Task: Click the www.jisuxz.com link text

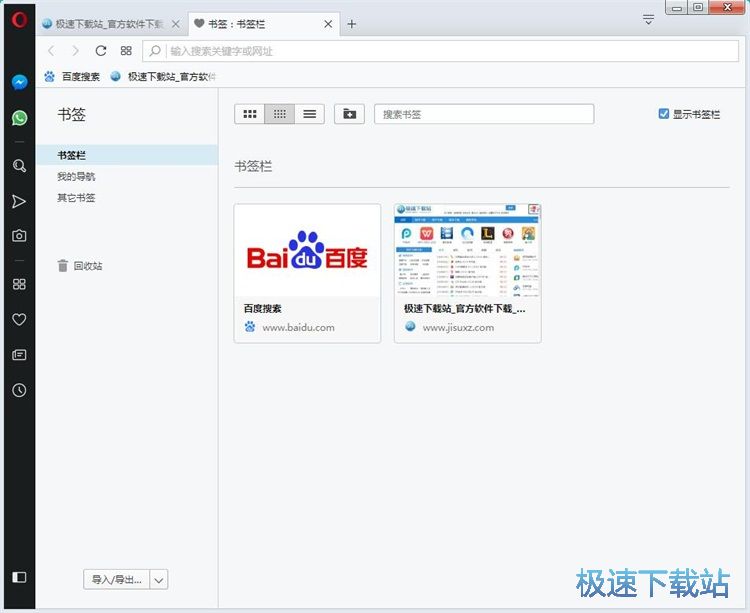Action: pyautogui.click(x=458, y=328)
